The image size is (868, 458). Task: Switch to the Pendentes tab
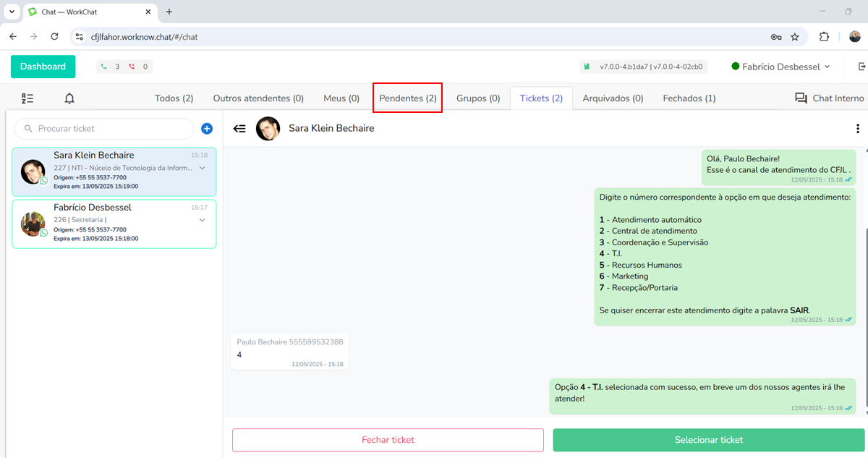[x=408, y=98]
